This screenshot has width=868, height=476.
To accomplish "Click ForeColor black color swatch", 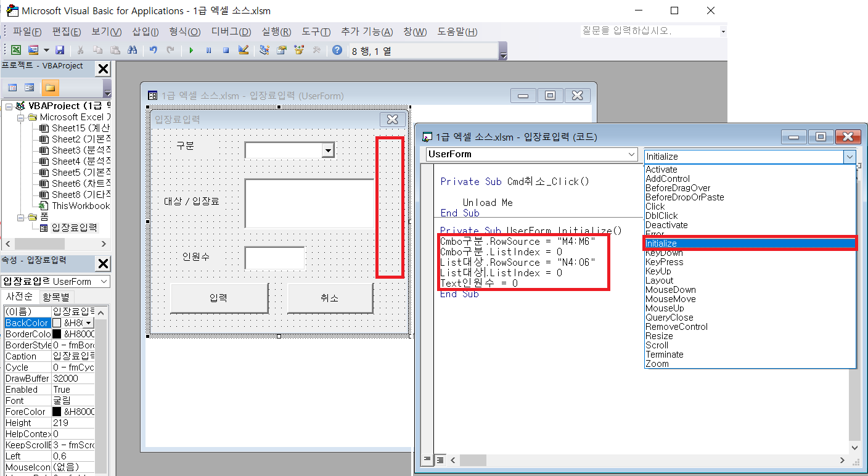I will (57, 412).
